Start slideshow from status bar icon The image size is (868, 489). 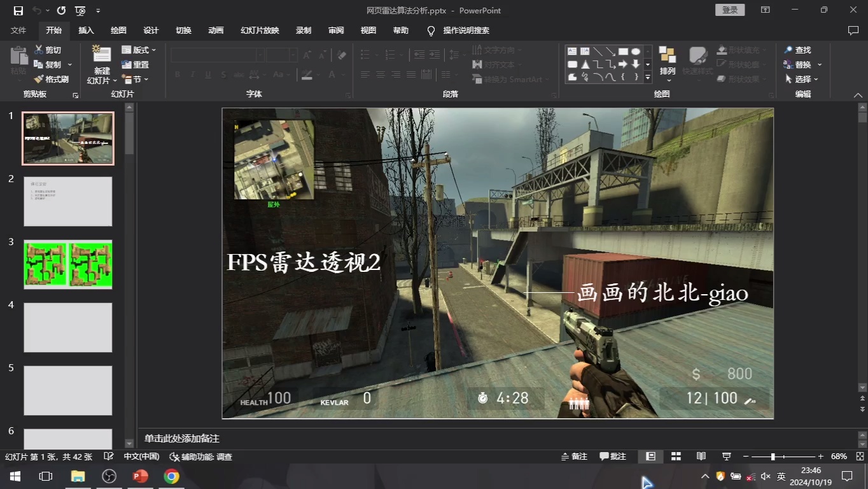[x=726, y=457]
